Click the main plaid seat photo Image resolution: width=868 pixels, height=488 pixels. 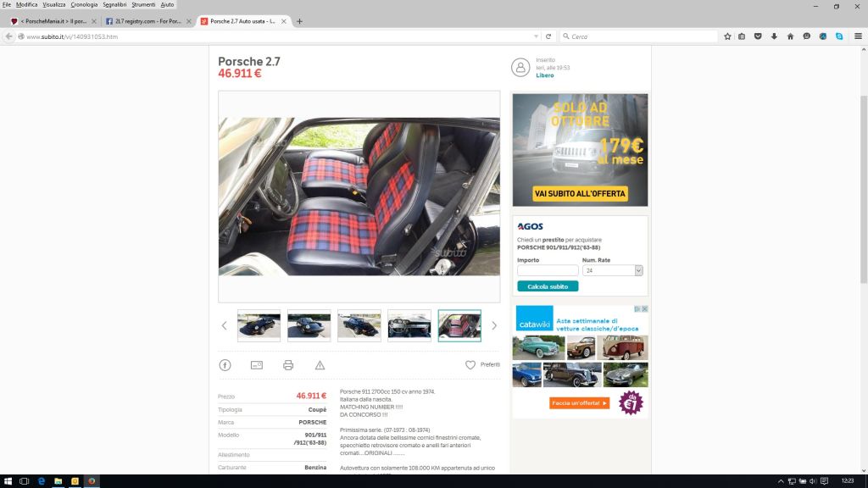click(x=359, y=197)
